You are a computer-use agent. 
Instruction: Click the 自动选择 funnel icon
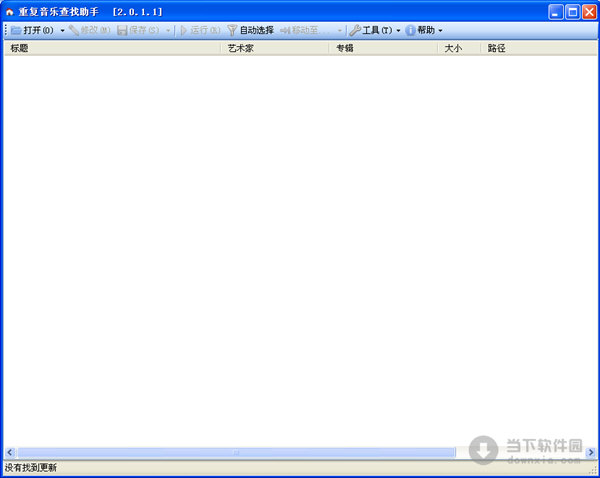click(232, 30)
